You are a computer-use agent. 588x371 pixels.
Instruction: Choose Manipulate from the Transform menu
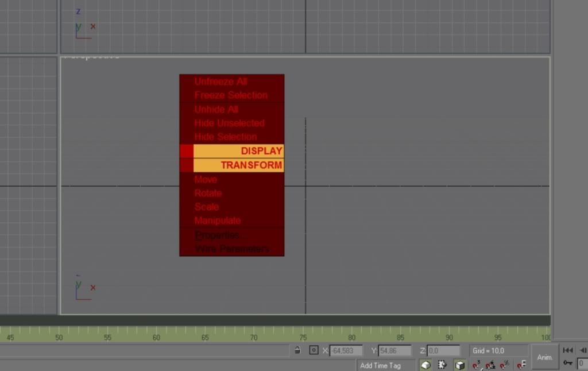tap(232, 221)
